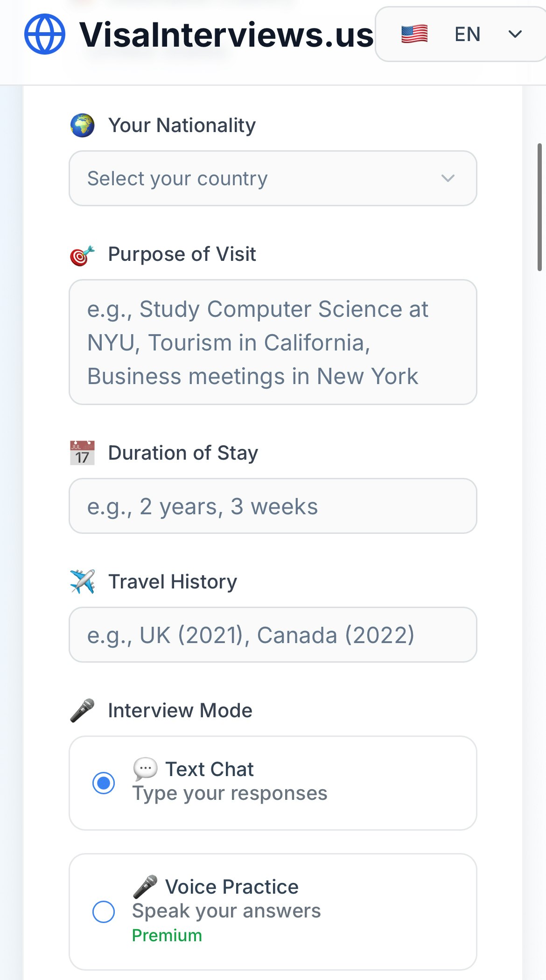This screenshot has height=980, width=546.
Task: Select the Voice Practice radio button
Action: pos(104,911)
